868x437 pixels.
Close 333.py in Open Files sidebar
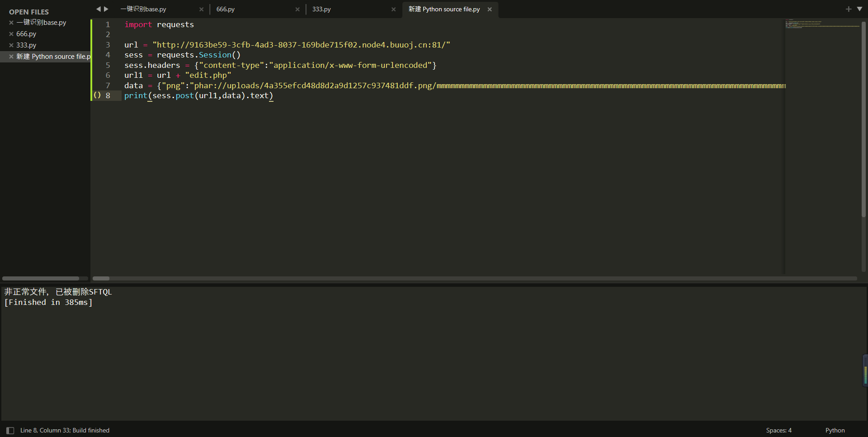pos(11,45)
